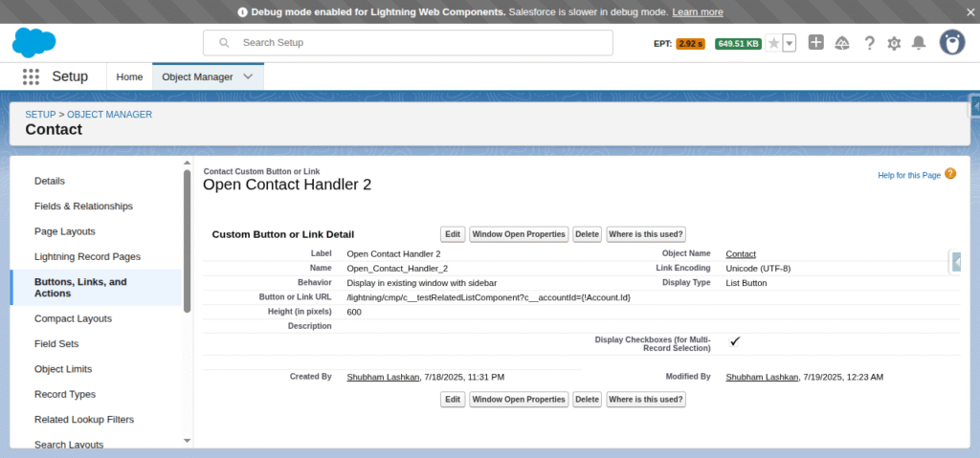Open Search Layouts in the sidebar
The image size is (980, 458).
coord(68,445)
